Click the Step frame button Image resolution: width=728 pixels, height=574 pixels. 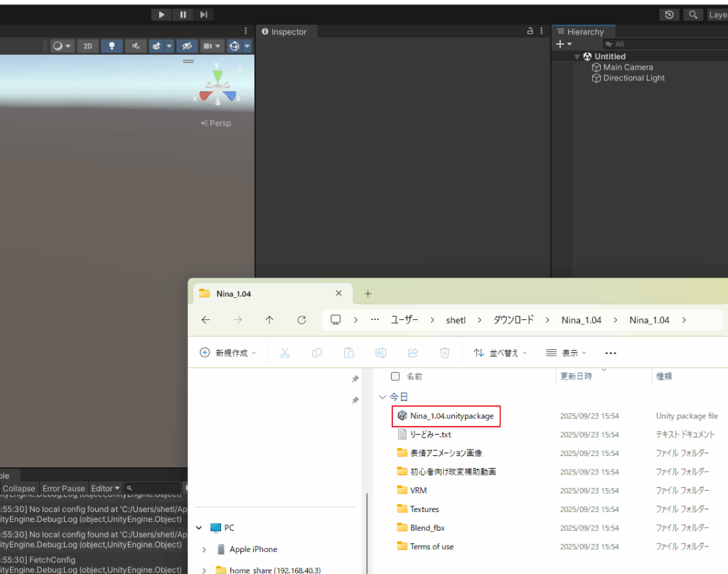pyautogui.click(x=203, y=14)
